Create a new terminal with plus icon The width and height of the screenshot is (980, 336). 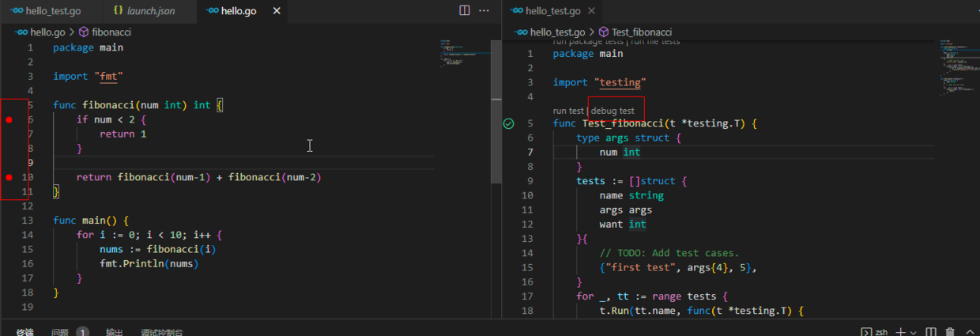point(899,333)
